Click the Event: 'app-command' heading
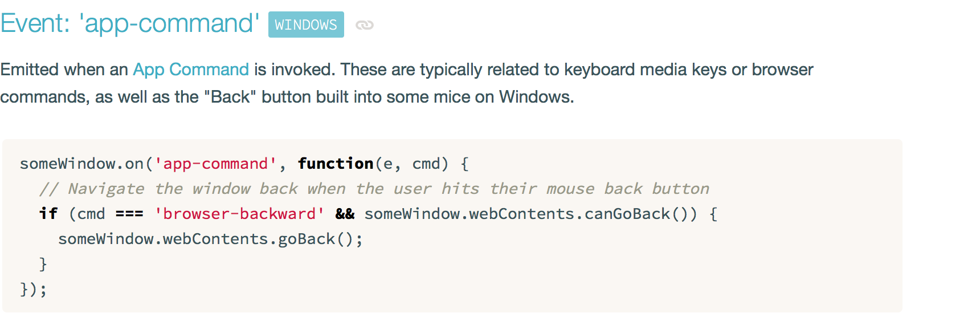Image resolution: width=980 pixels, height=325 pixels. click(130, 24)
